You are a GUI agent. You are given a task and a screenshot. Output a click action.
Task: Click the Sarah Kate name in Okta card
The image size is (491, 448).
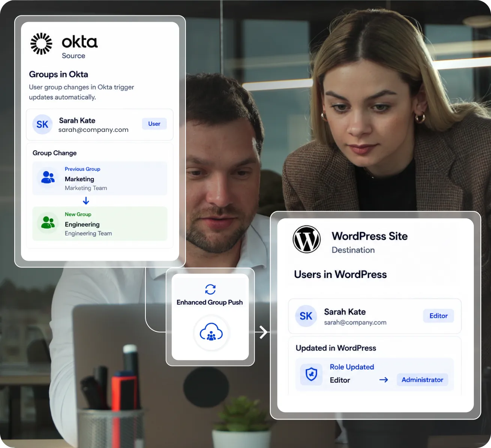click(x=77, y=121)
